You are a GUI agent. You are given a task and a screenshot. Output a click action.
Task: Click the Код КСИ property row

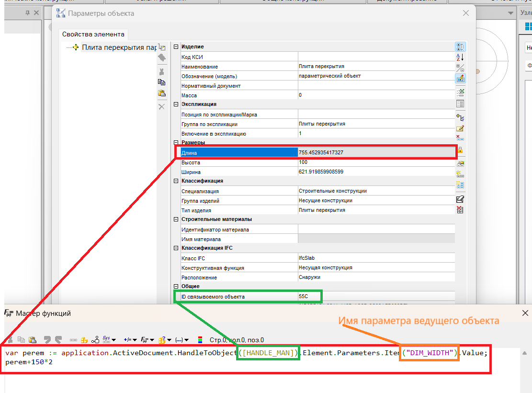tap(317, 57)
